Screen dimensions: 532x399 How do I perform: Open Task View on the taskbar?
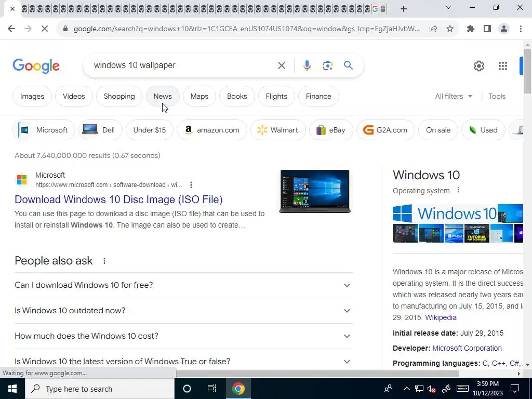[x=212, y=389]
